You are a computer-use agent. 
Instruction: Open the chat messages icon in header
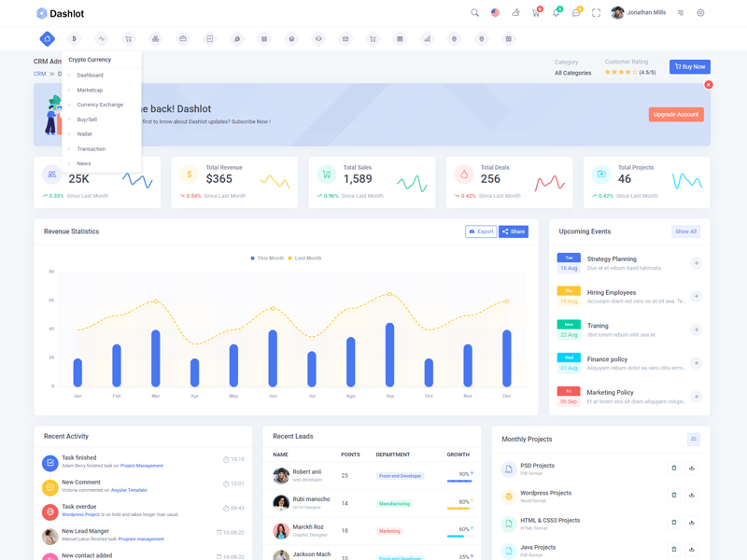point(575,13)
